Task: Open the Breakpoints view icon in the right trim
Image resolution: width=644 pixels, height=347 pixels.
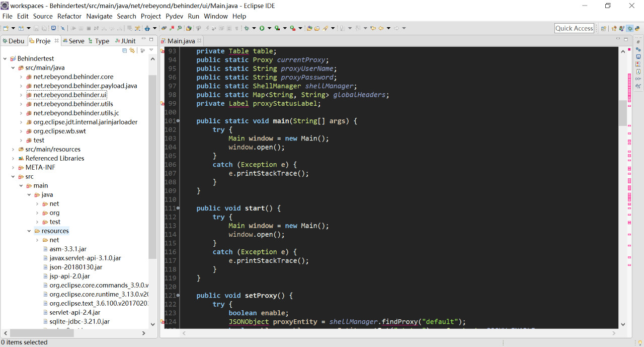Action: click(638, 49)
